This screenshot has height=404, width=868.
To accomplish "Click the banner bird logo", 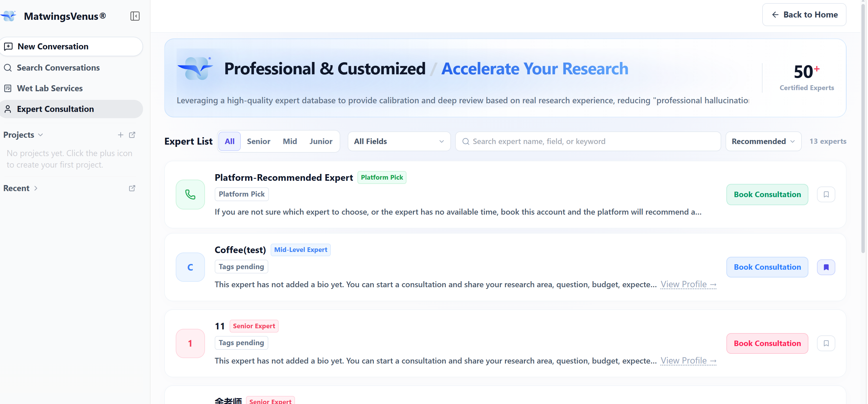I will point(195,69).
